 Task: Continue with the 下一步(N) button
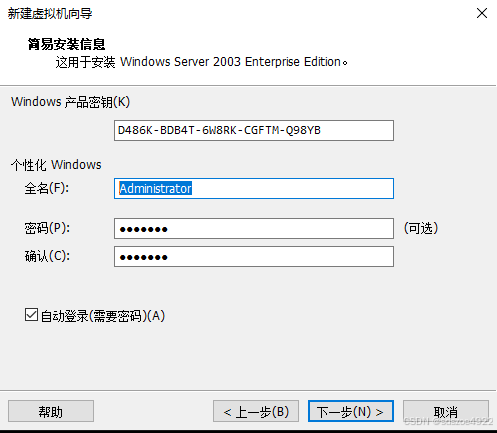click(x=351, y=411)
